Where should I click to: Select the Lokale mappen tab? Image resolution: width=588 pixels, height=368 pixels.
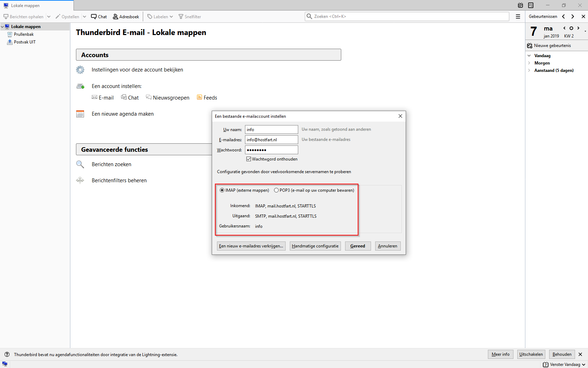click(x=37, y=5)
